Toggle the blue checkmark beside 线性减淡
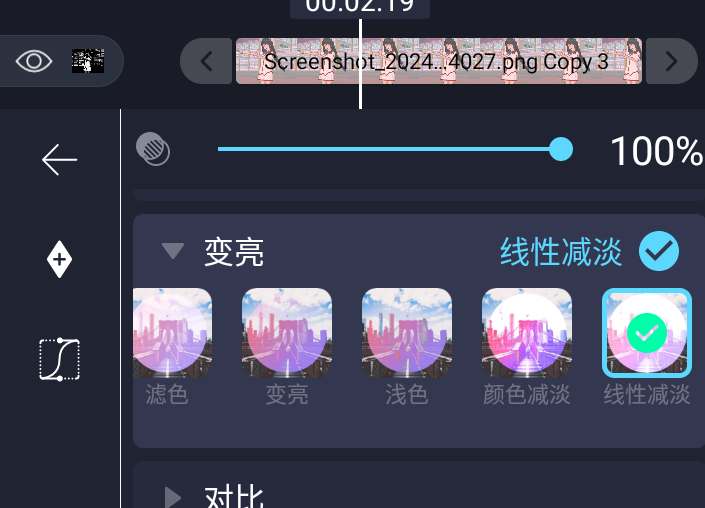The height and width of the screenshot is (508, 705). tap(659, 251)
